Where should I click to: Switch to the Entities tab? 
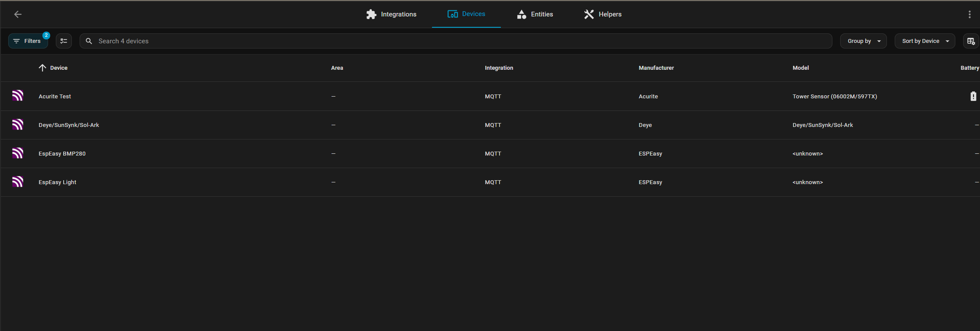(x=535, y=14)
